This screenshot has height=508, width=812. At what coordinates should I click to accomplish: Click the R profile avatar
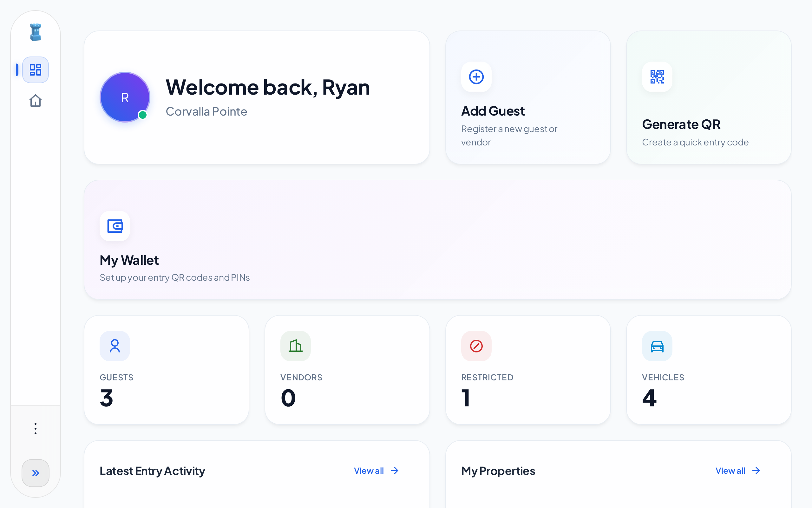(x=125, y=97)
